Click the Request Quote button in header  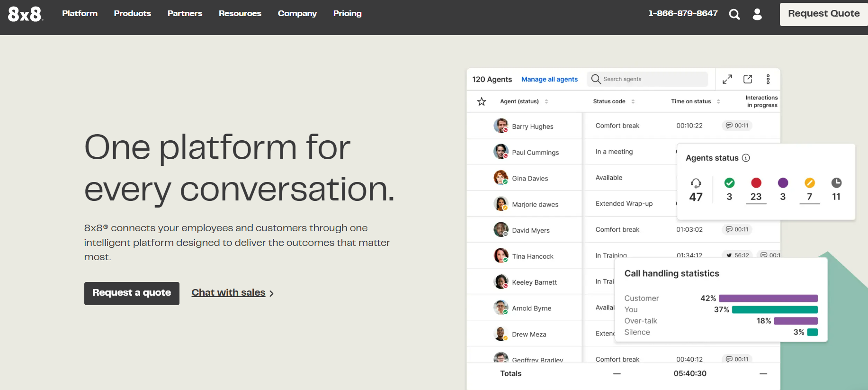(x=823, y=14)
